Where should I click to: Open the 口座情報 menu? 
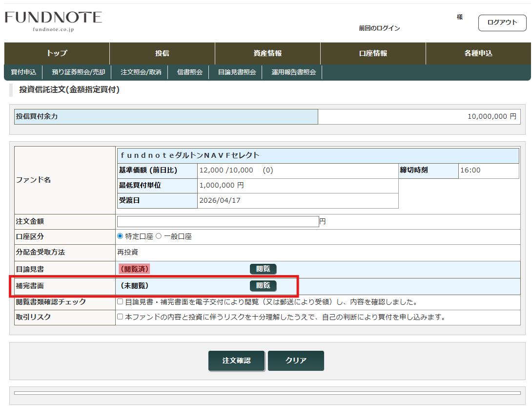[x=373, y=53]
